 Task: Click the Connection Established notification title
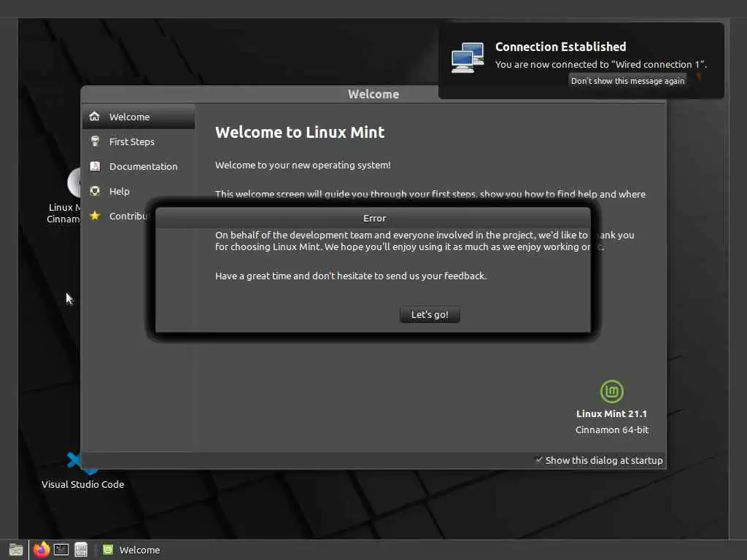point(561,47)
